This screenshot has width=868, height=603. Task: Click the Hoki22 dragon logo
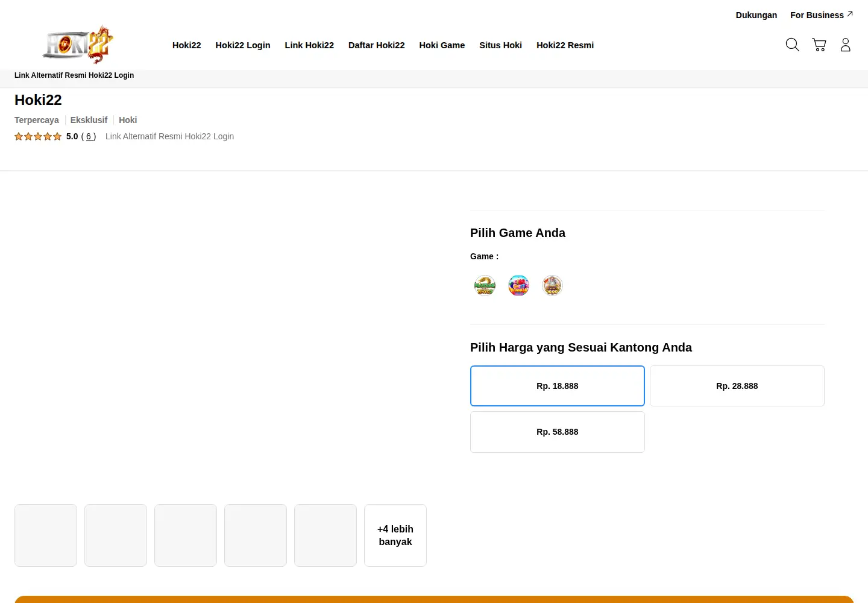click(x=78, y=45)
